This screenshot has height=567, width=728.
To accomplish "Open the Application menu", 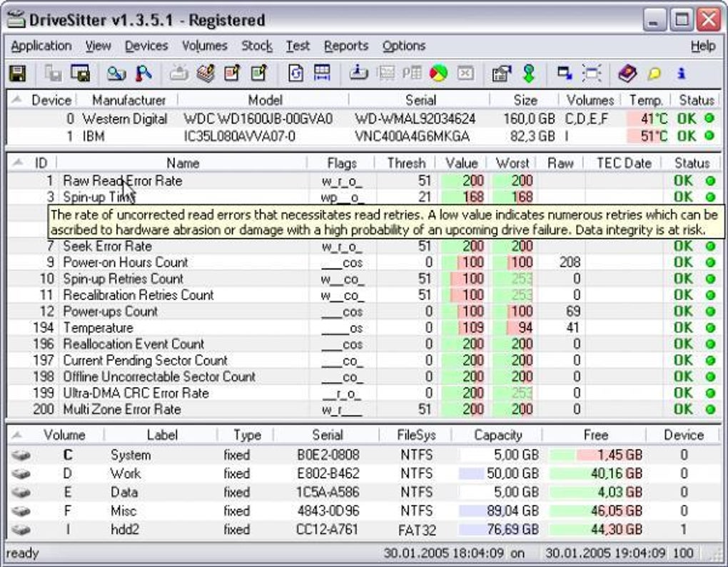I will (x=41, y=46).
